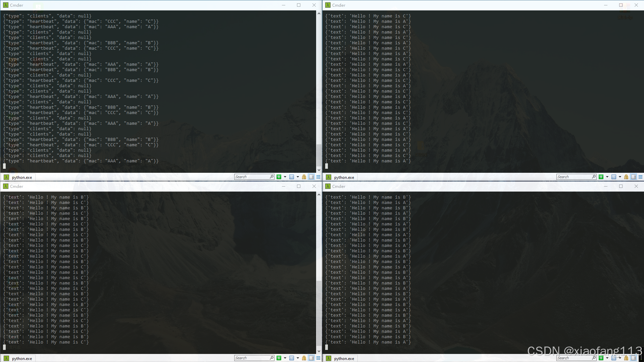Click the green new console plus icon

tap(279, 177)
